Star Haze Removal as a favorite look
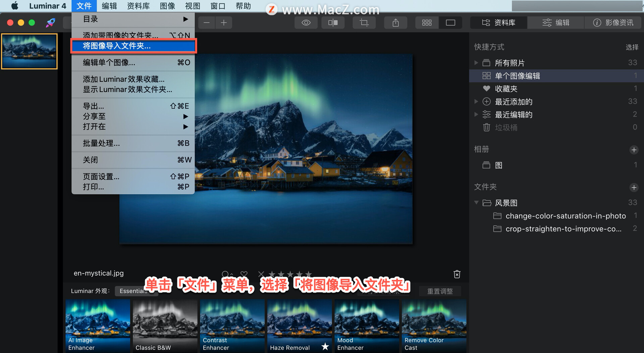Screen dimensions: 644x353 325,347
